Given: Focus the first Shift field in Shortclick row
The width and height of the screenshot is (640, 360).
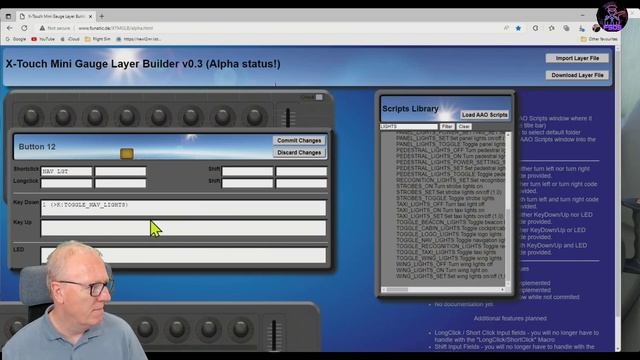Looking at the screenshot, I should point(247,171).
